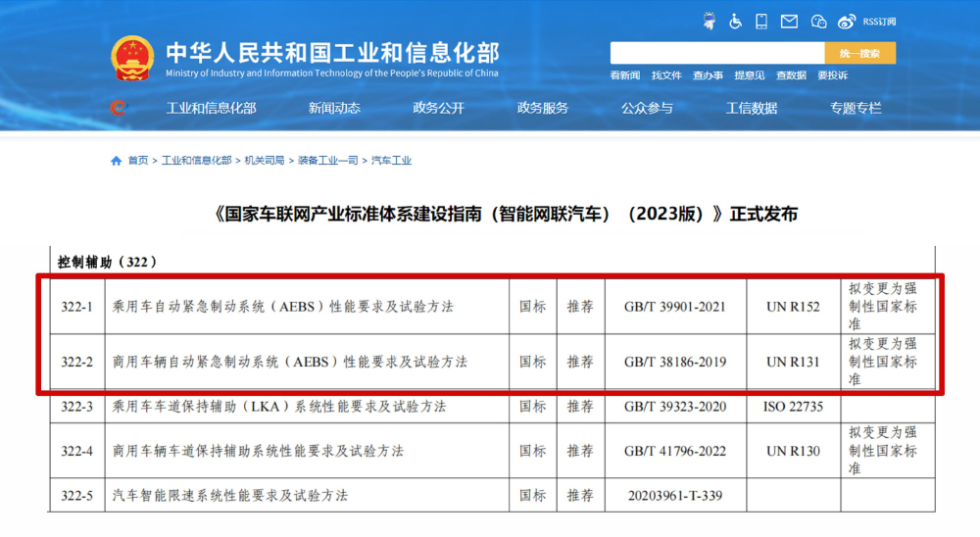Open the wheelchair accessibility mode icon
This screenshot has height=537, width=980.
coord(736,22)
